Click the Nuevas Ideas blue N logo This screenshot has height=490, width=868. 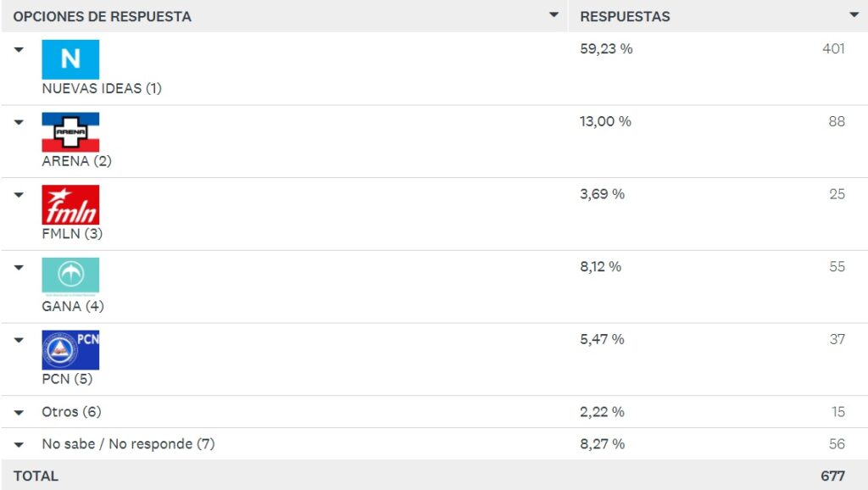coord(70,59)
